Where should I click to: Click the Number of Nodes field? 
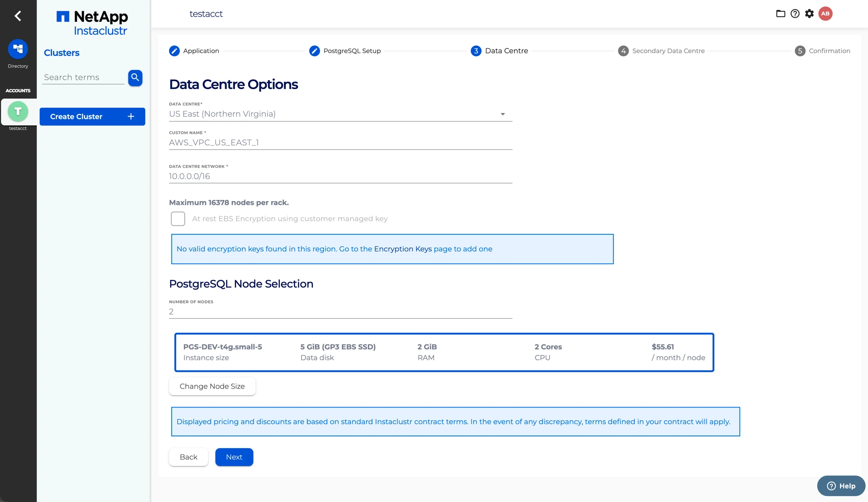click(x=340, y=312)
